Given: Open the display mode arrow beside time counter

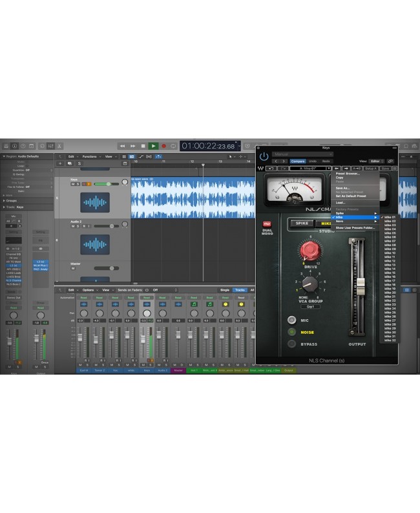Looking at the screenshot, I should (x=239, y=146).
